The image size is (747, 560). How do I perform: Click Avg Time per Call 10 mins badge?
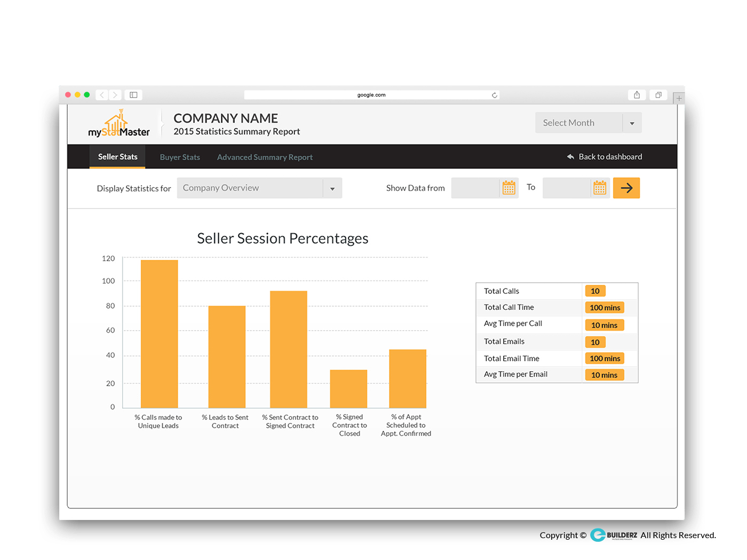tap(605, 325)
